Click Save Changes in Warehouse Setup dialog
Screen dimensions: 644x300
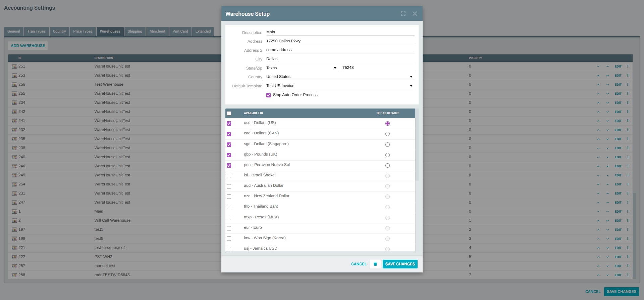click(x=400, y=264)
